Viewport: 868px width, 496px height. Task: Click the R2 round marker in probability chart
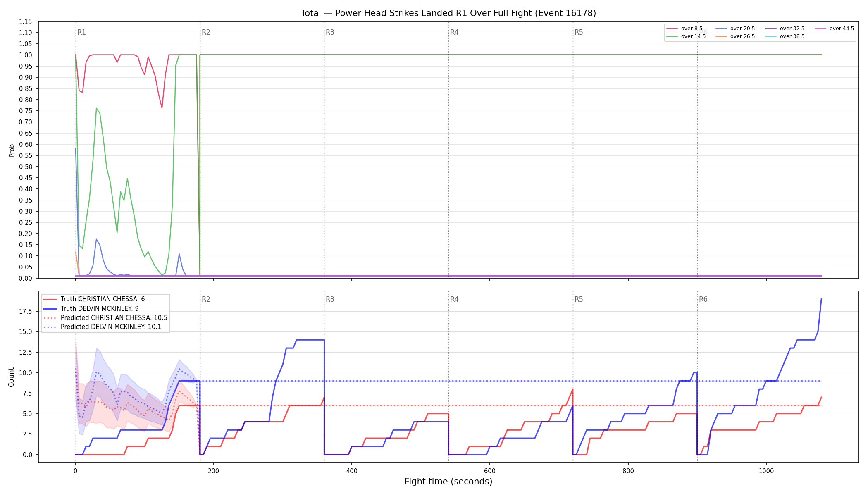[206, 32]
